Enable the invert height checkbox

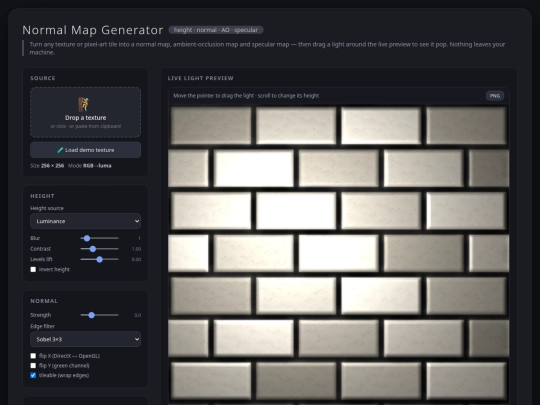pos(33,269)
